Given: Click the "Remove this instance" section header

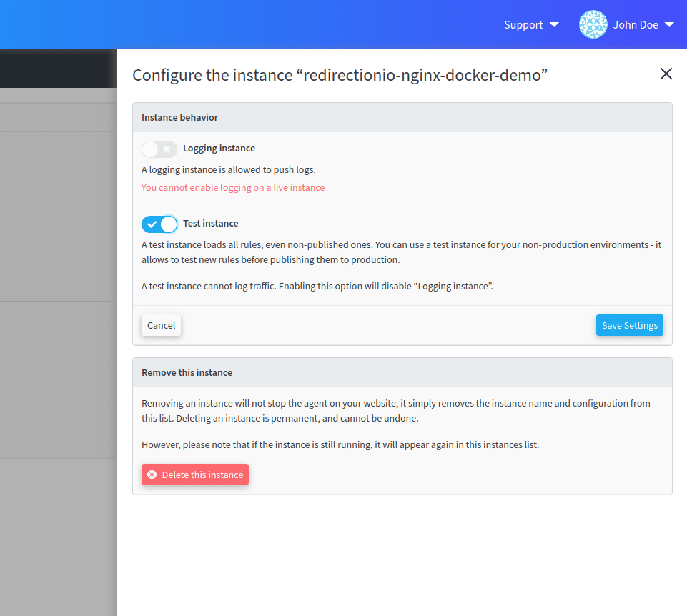Looking at the screenshot, I should tap(187, 372).
